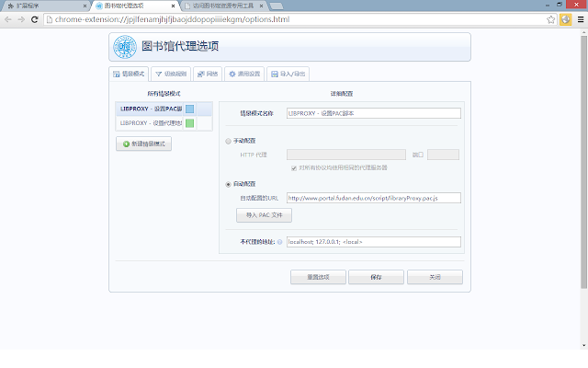
Task: Click the green plus icon on 新建情景模式
Action: [127, 144]
